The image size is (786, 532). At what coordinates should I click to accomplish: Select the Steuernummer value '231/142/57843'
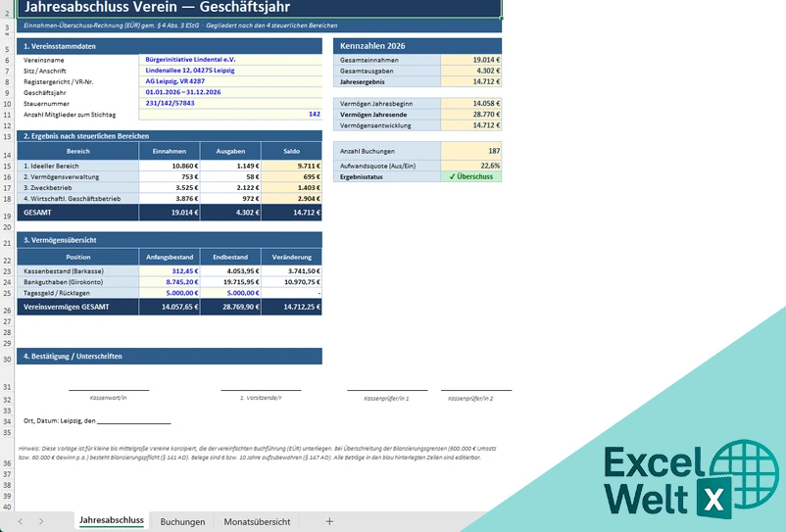pos(230,104)
